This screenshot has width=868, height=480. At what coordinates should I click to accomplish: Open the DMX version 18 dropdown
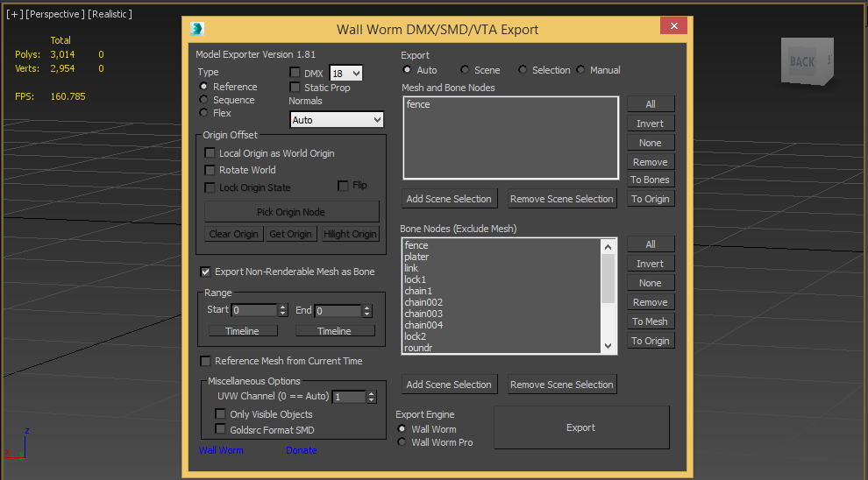pyautogui.click(x=346, y=73)
